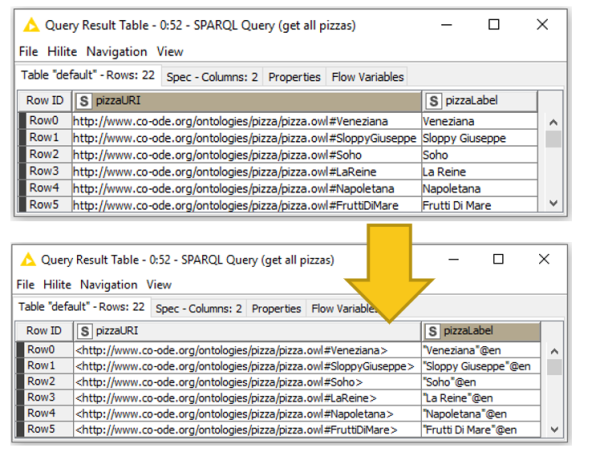The image size is (600, 456).
Task: Switch to Flow Variables tab in upper window
Action: (367, 77)
